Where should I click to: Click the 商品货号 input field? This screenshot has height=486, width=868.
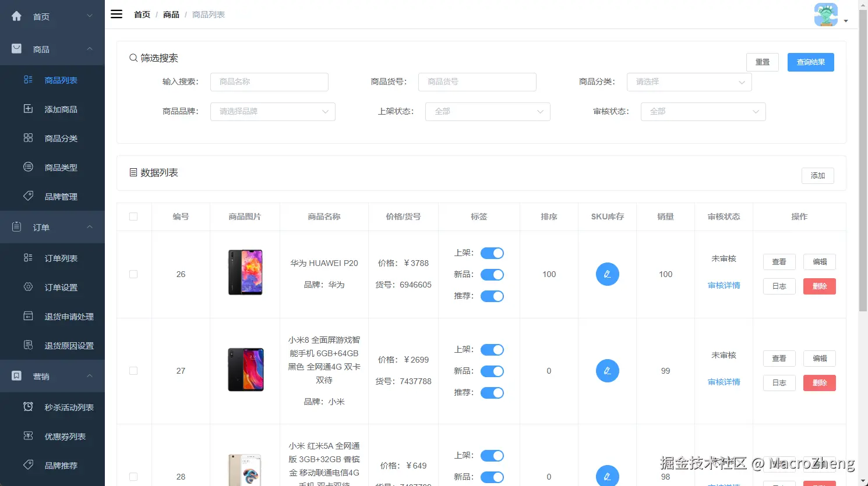point(477,82)
